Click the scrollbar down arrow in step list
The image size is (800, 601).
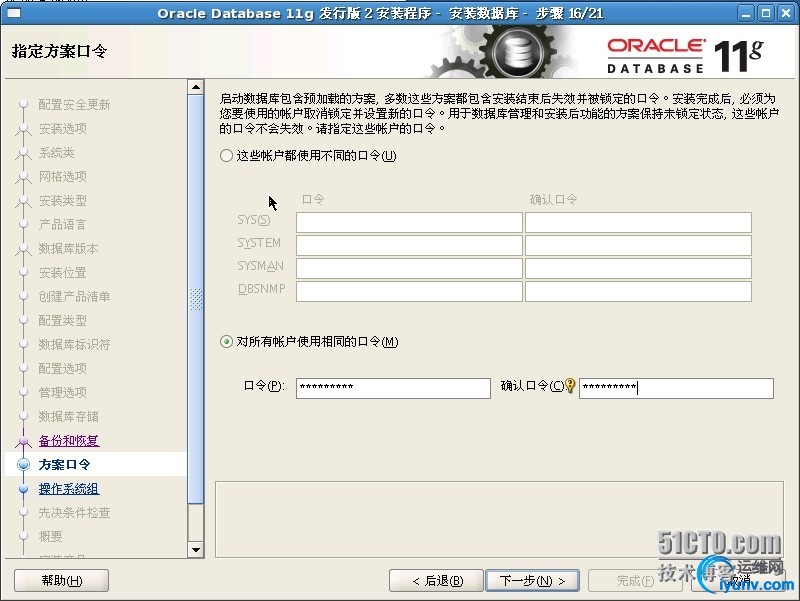point(196,550)
